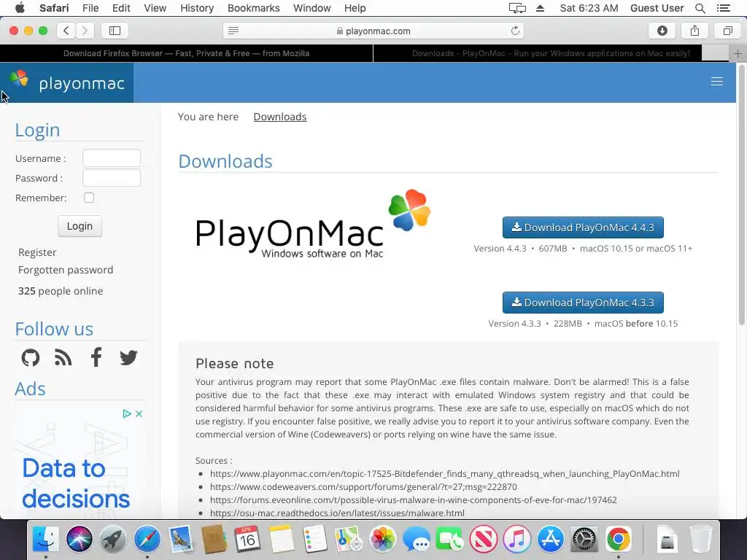Open the History menu
Screen dimensions: 747x560
(197, 8)
